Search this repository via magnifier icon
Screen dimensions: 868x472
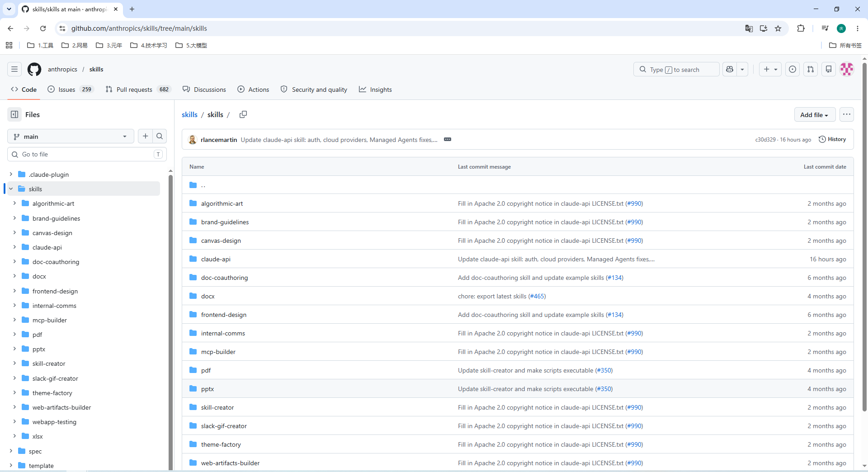tap(160, 136)
